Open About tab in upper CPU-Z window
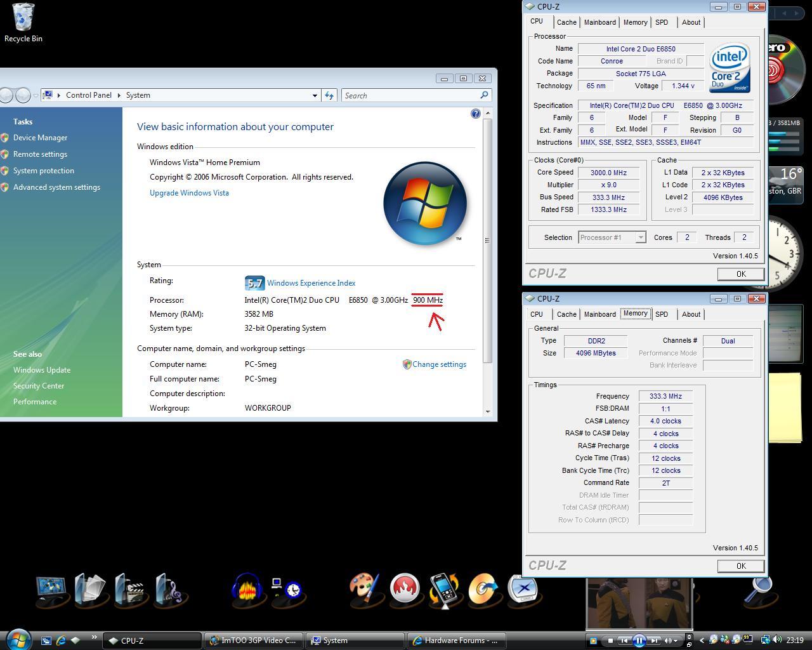This screenshot has height=650, width=812. [691, 22]
